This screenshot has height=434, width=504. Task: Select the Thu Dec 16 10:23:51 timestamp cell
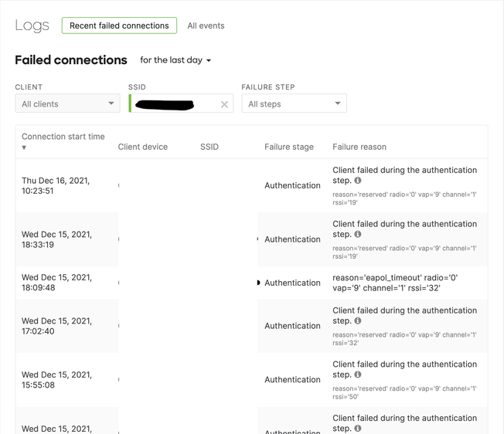point(56,185)
